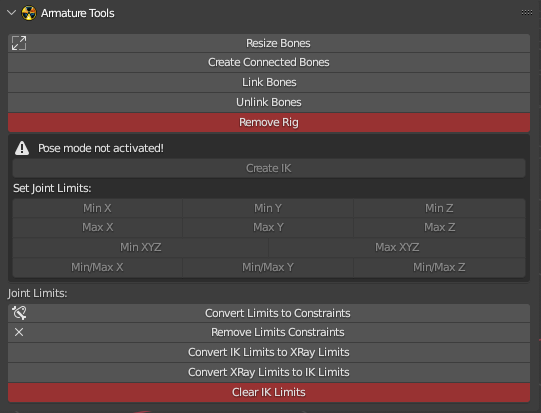Click Convert IK Limits to XRay Limits

(x=269, y=353)
